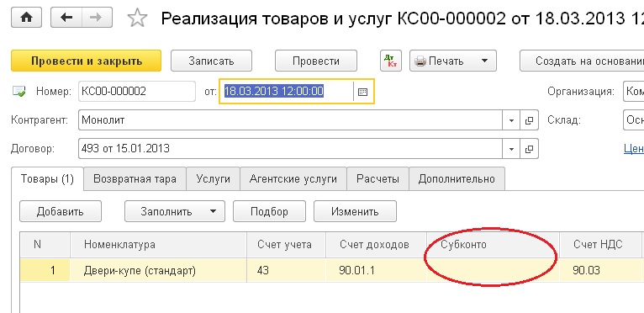Screen dimensions: 644x313
Task: Open the Возвратная тара tab
Action: coord(135,179)
